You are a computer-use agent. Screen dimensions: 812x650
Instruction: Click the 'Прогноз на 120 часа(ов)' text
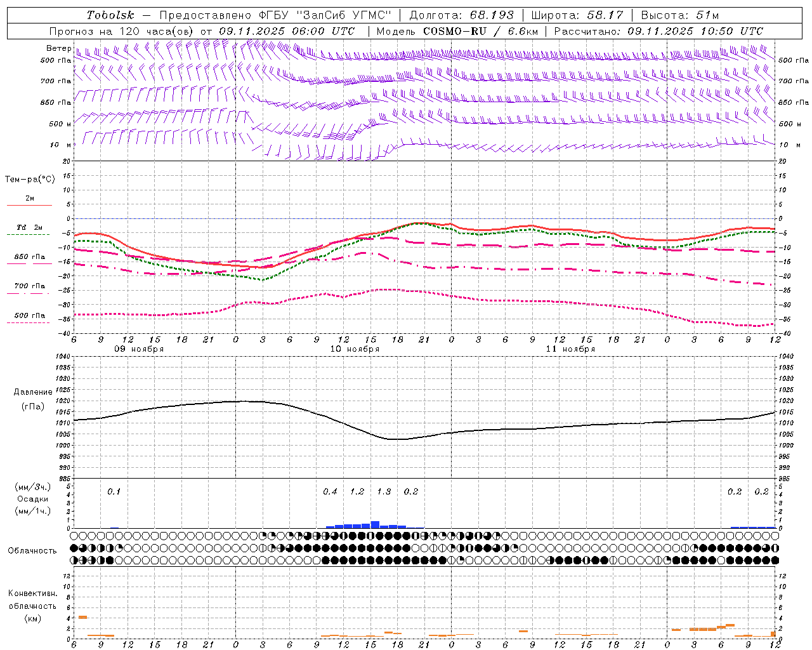coord(122,31)
